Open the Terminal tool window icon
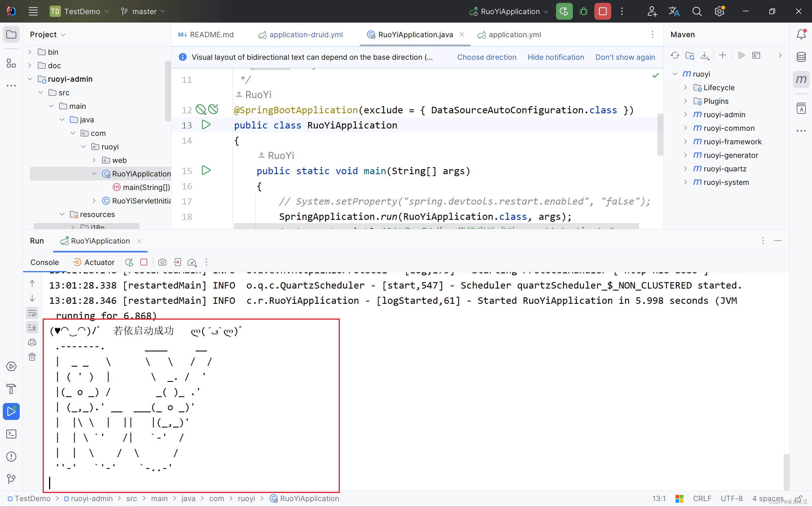Image resolution: width=812 pixels, height=507 pixels. click(11, 434)
